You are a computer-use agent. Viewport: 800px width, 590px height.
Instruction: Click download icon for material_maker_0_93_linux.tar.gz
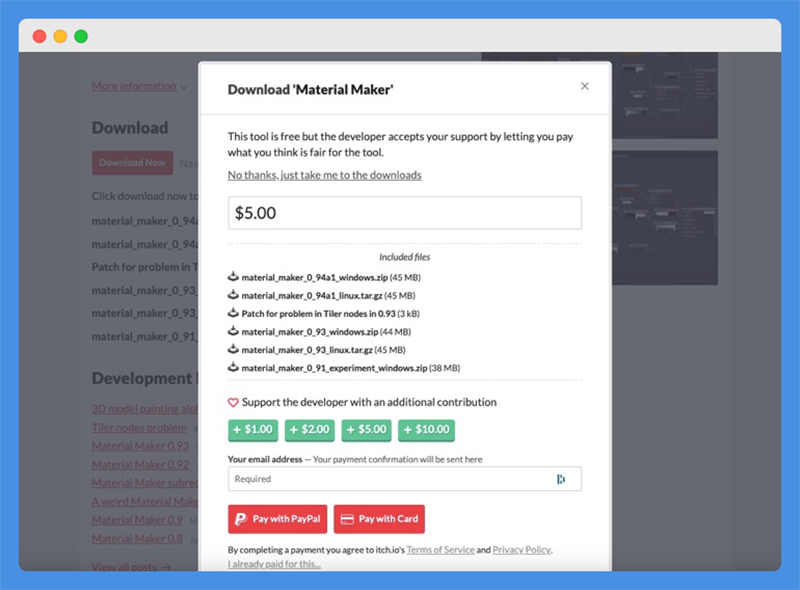(233, 349)
